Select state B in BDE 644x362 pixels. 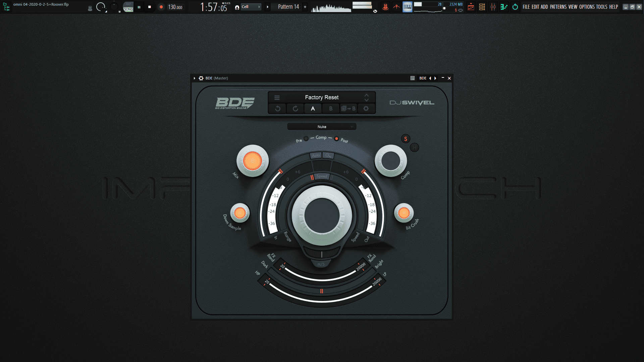click(x=331, y=109)
